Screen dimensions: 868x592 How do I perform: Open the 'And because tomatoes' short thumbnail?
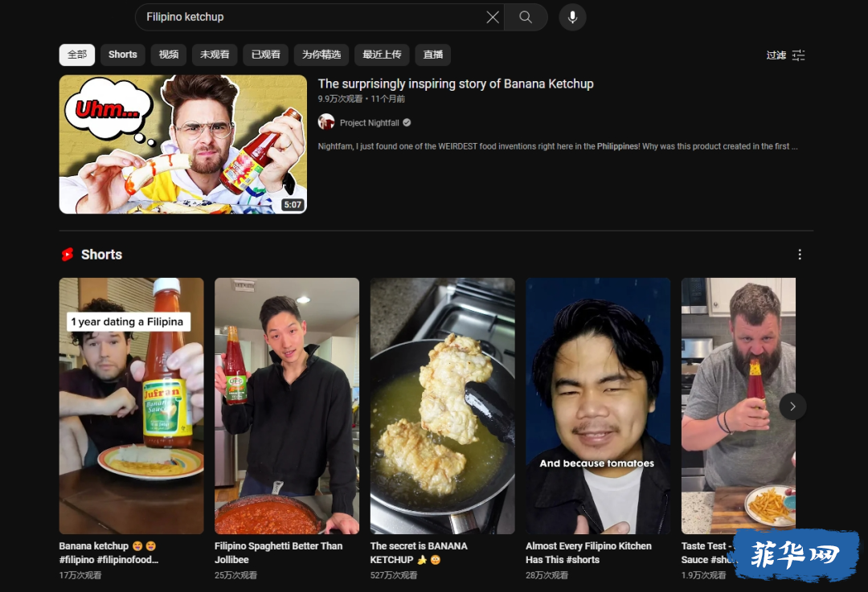(598, 406)
